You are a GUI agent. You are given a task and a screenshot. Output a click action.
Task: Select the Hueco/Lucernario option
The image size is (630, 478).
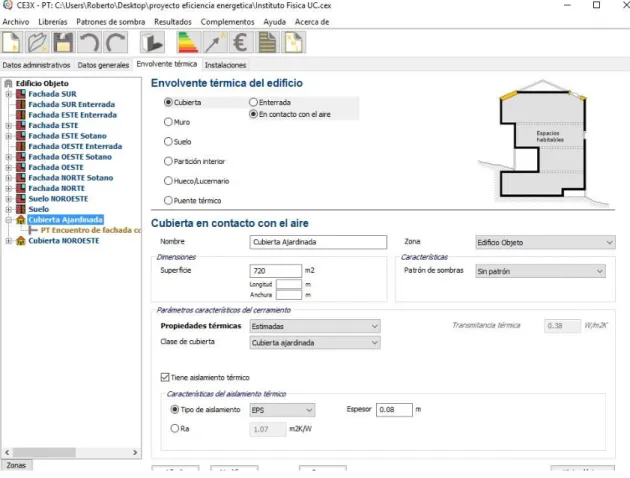(x=168, y=181)
